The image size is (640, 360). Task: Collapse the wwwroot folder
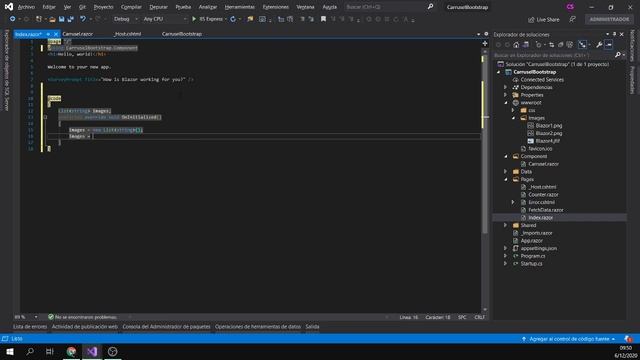(505, 103)
